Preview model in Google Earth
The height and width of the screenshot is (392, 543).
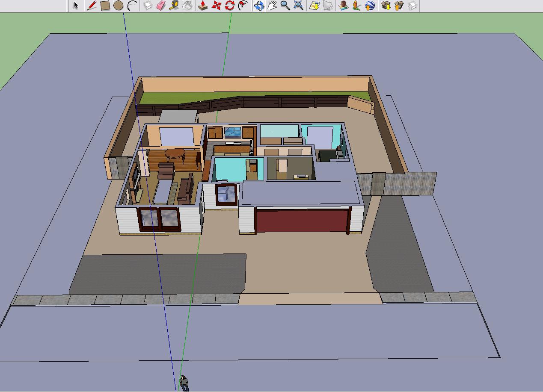tap(370, 6)
